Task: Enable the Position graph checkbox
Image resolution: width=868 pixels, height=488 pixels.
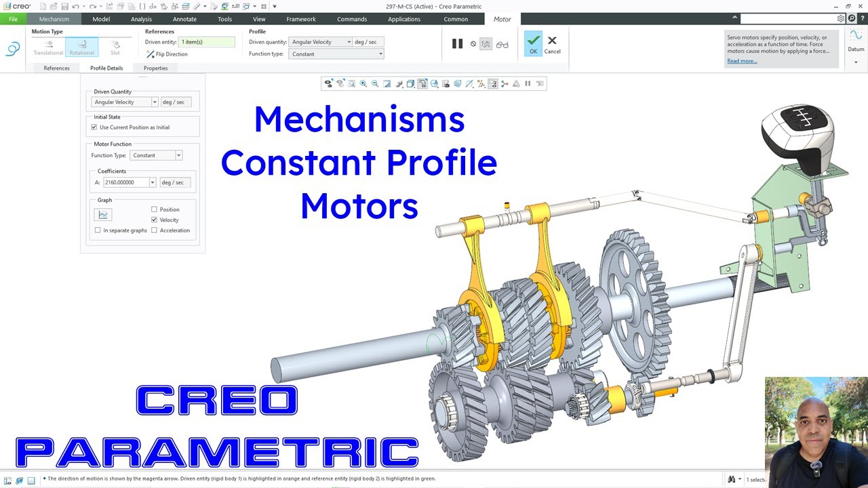Action: pos(154,209)
